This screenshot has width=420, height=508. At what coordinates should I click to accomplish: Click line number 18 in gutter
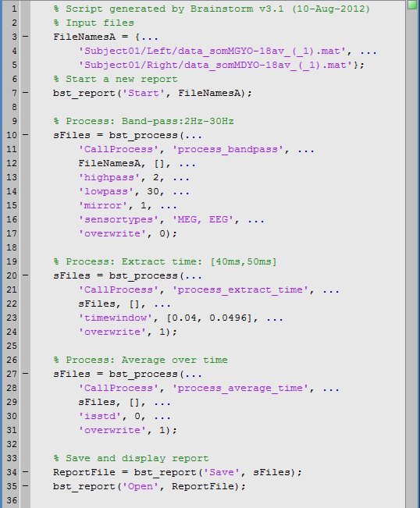coord(12,247)
